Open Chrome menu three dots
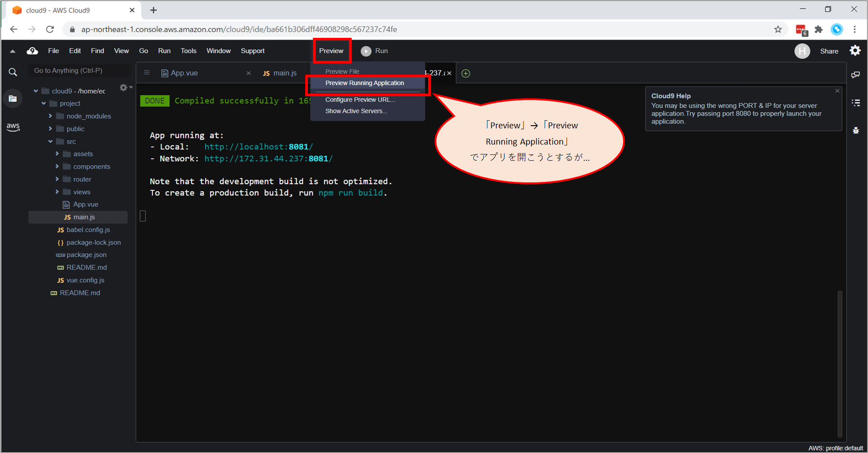Image resolution: width=868 pixels, height=453 pixels. (x=854, y=29)
